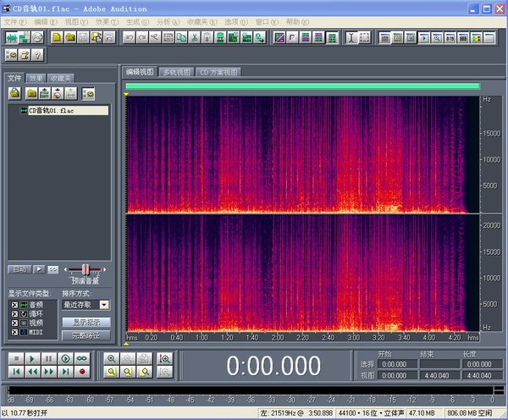Open the 文件 menu
The image size is (508, 420).
coord(14,22)
